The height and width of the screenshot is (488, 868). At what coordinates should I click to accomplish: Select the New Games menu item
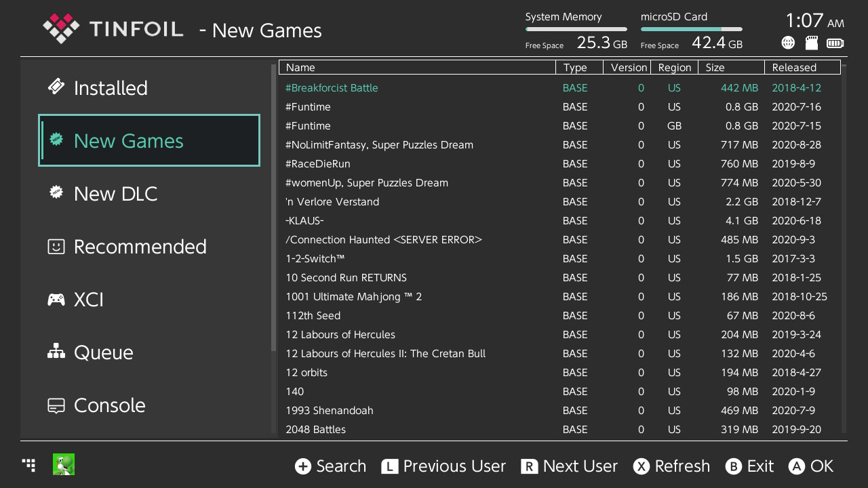coord(149,140)
